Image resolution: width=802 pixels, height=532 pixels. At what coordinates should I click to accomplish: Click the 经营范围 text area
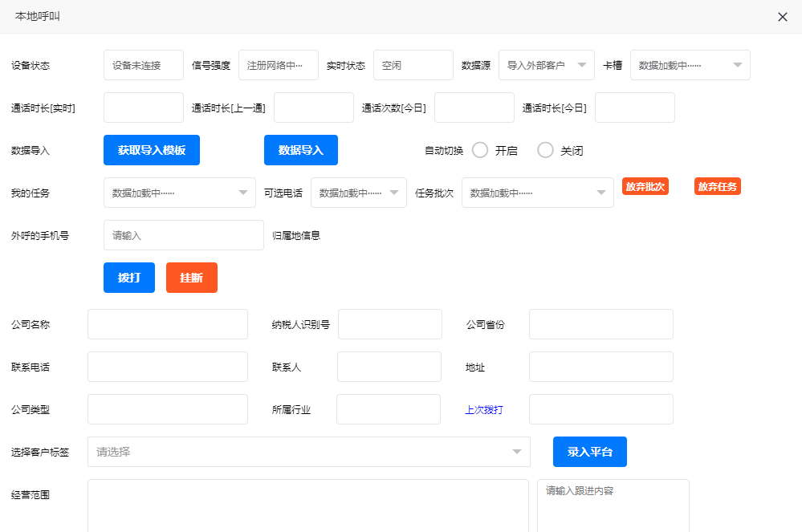308,506
